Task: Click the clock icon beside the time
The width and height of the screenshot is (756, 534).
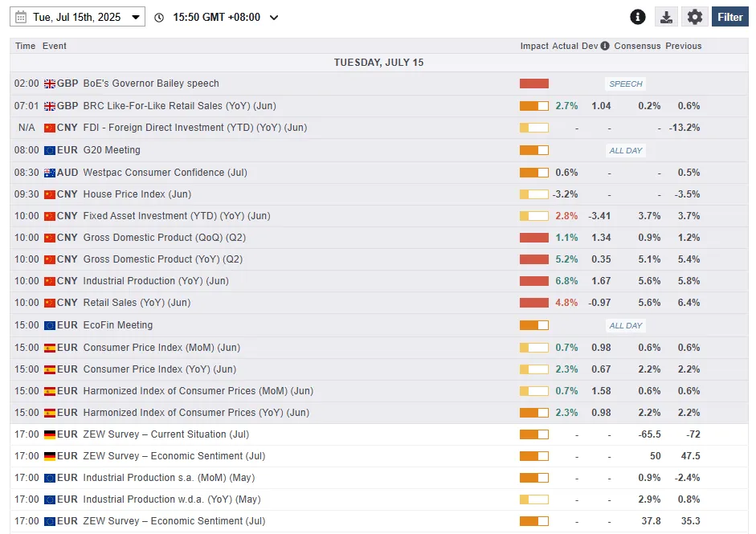Action: coord(159,18)
